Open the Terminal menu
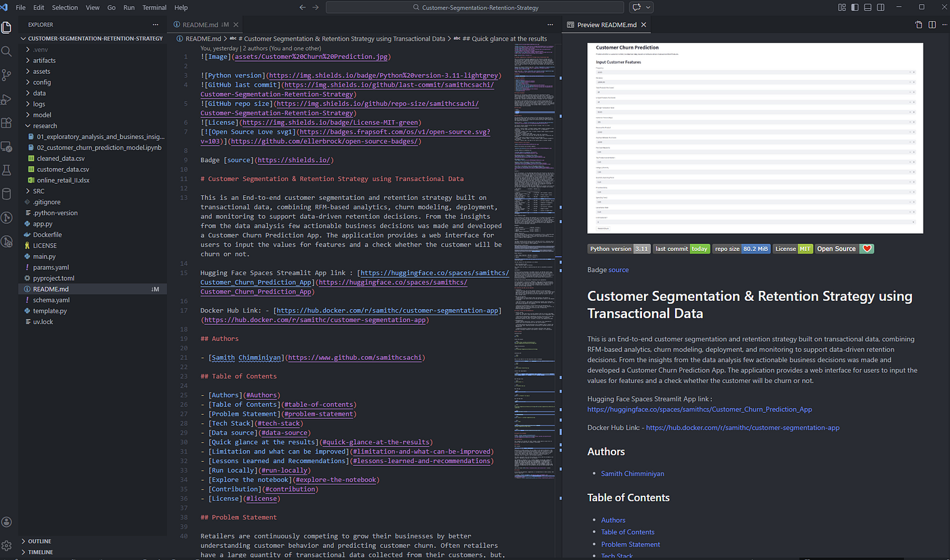 click(154, 7)
